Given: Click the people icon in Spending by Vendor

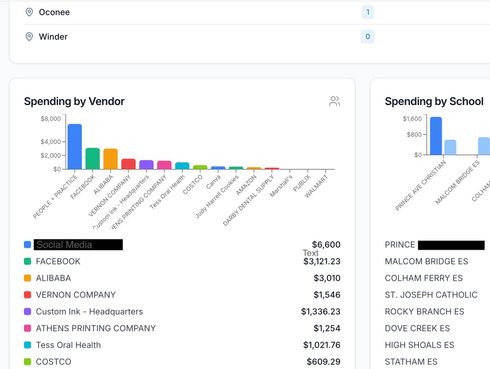Looking at the screenshot, I should 334,101.
